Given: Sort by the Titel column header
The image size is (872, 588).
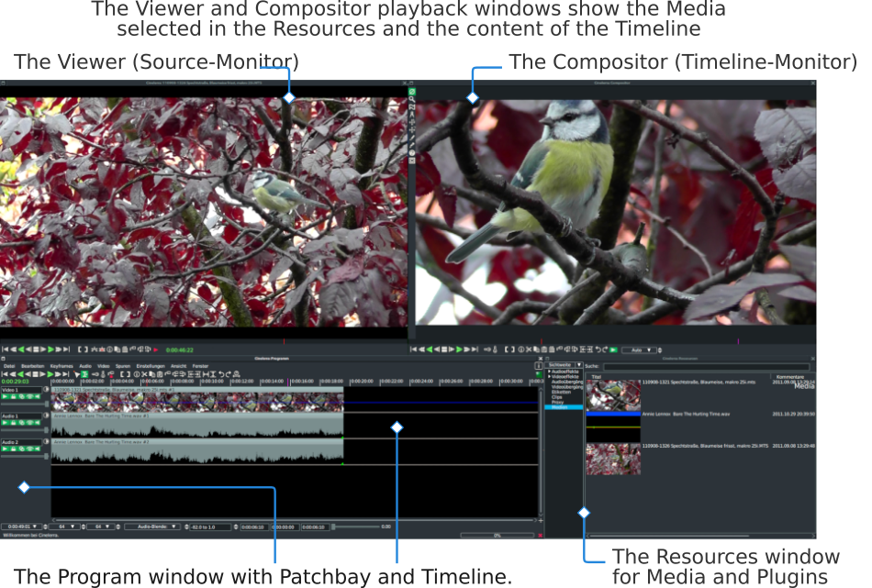Looking at the screenshot, I should 596,377.
